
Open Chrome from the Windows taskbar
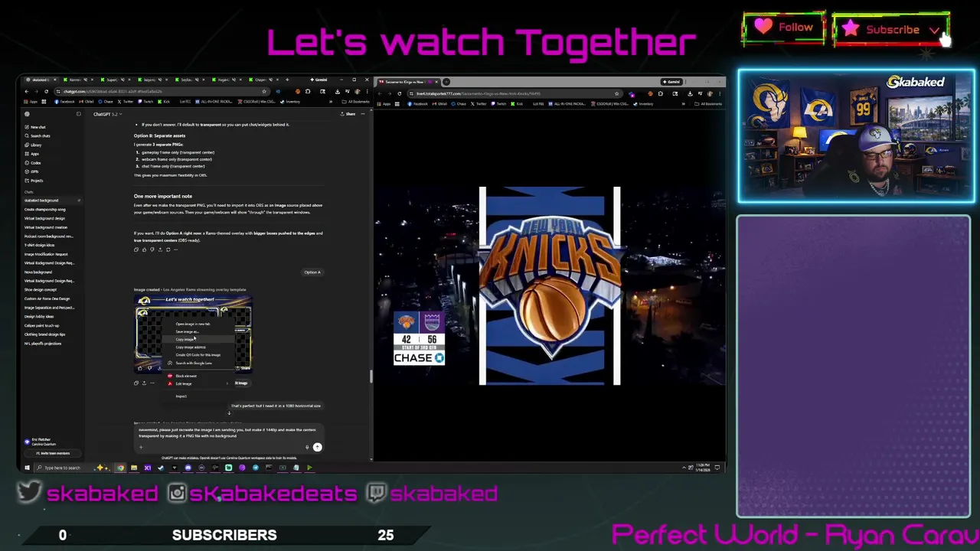(x=120, y=468)
